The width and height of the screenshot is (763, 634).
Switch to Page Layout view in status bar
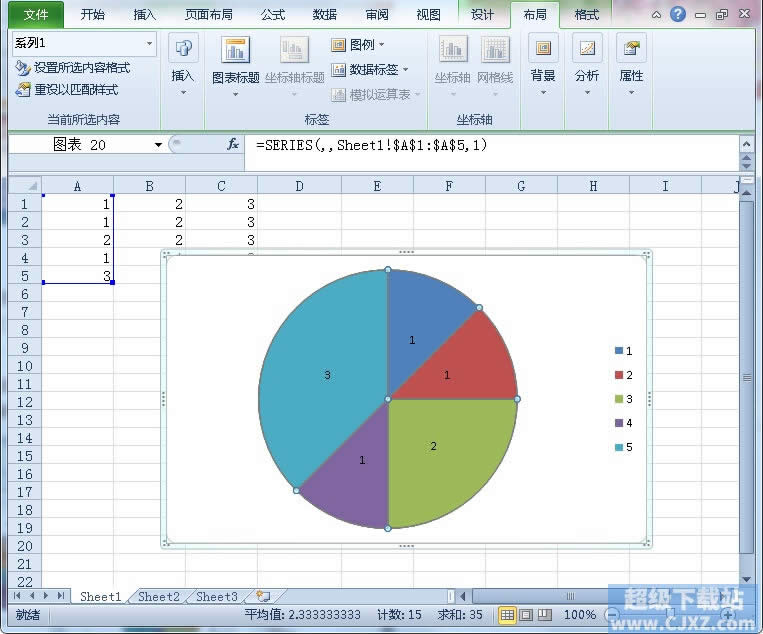click(x=525, y=615)
